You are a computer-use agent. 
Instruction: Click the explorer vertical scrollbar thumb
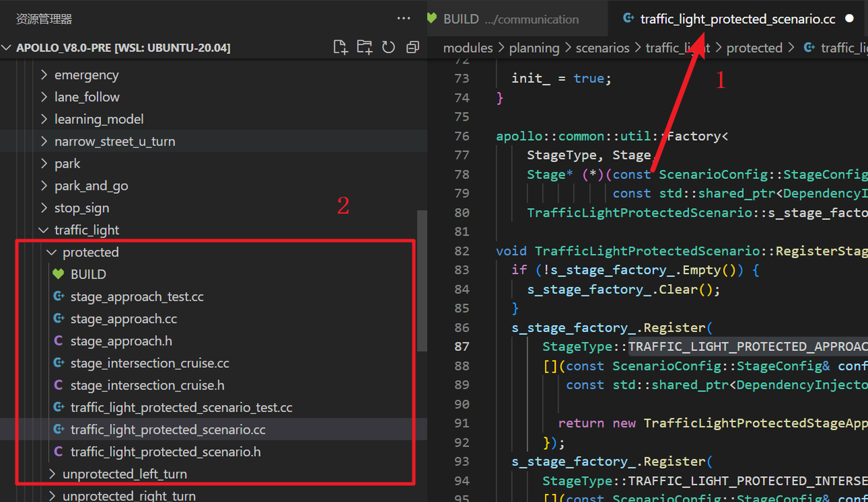click(x=422, y=280)
